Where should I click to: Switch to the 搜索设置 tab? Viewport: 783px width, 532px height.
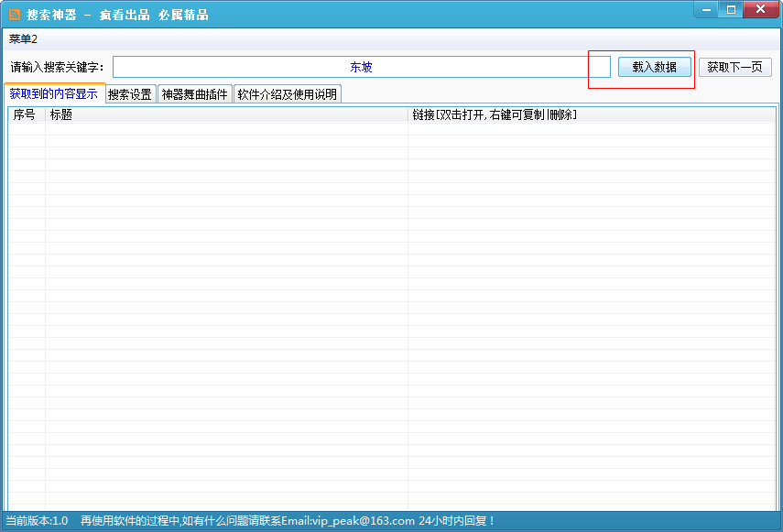[129, 93]
